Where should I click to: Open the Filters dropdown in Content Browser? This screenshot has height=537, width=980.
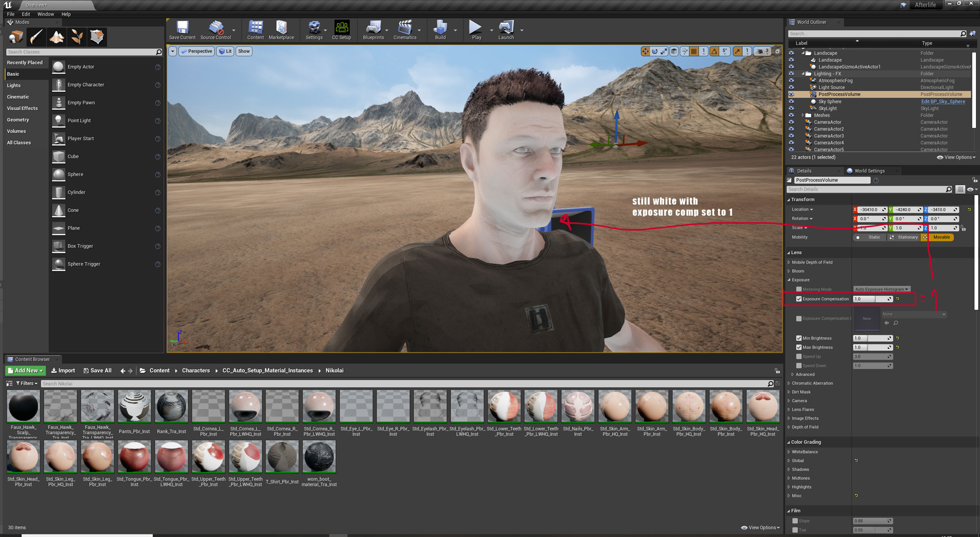(x=27, y=383)
